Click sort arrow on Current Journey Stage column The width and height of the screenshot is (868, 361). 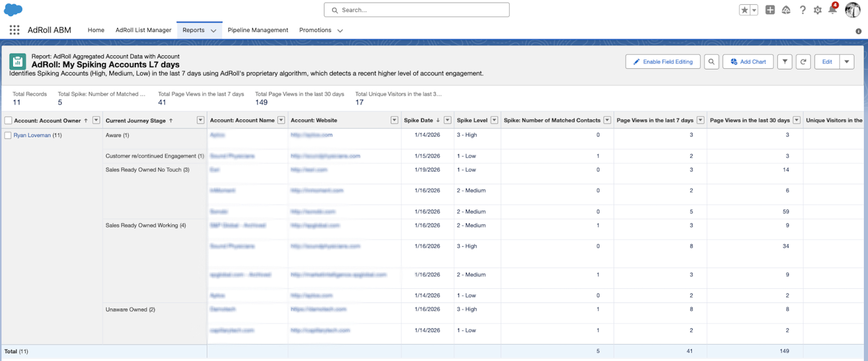[171, 121]
